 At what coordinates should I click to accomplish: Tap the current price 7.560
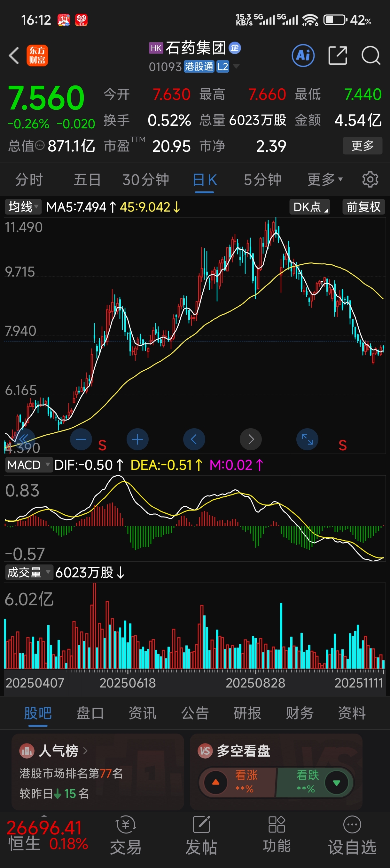(x=46, y=98)
